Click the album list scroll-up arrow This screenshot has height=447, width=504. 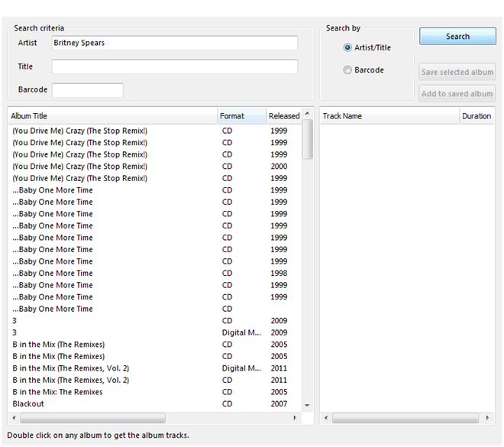(307, 113)
